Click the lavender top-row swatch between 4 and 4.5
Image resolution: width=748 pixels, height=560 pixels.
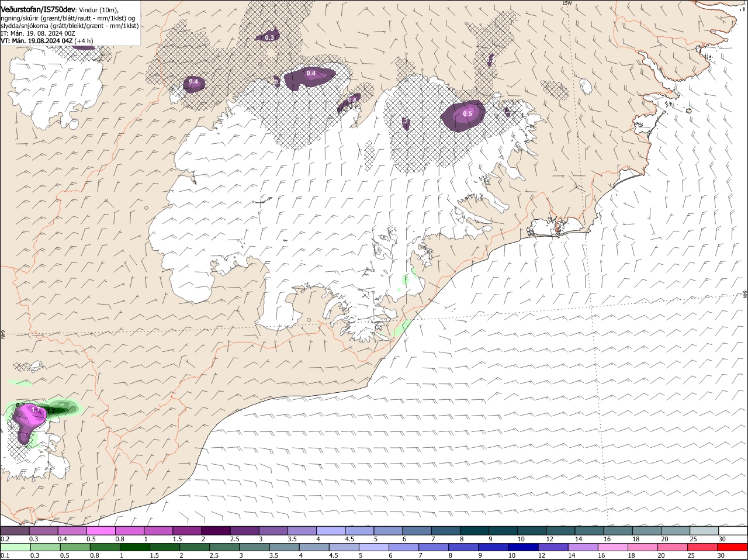[x=330, y=531]
